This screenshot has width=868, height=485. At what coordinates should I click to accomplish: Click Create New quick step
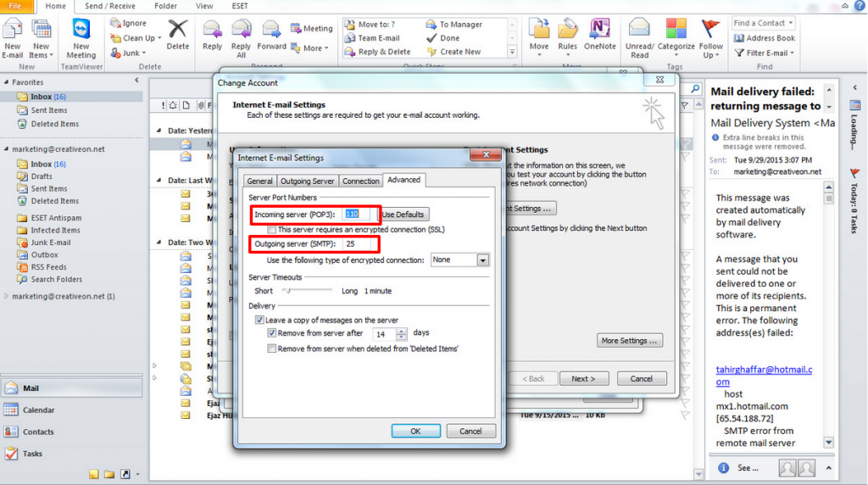click(454, 52)
